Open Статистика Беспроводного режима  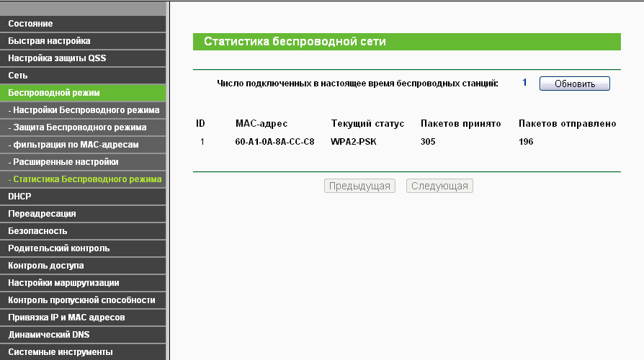83,179
